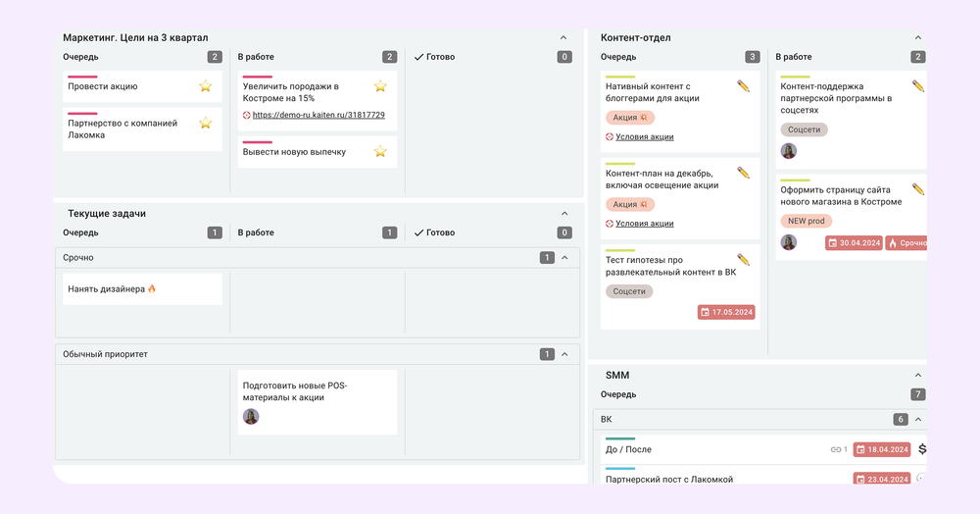Collapse the Текущие задачи board
The width and height of the screenshot is (980, 514).
[x=563, y=213]
